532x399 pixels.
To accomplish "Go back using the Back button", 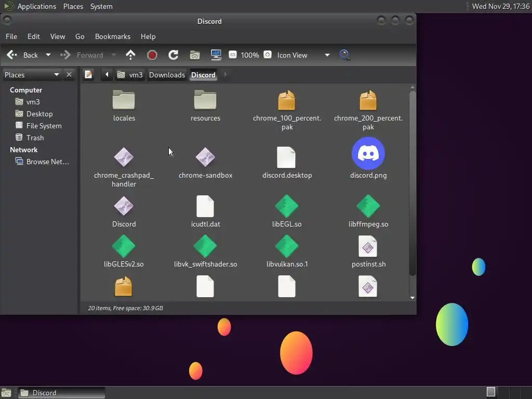I will (23, 55).
